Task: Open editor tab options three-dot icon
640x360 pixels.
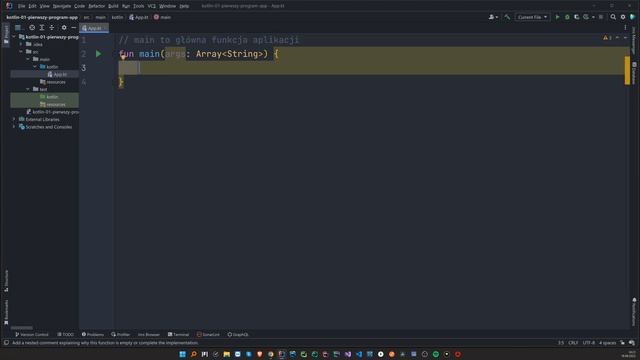Action: click(x=625, y=28)
